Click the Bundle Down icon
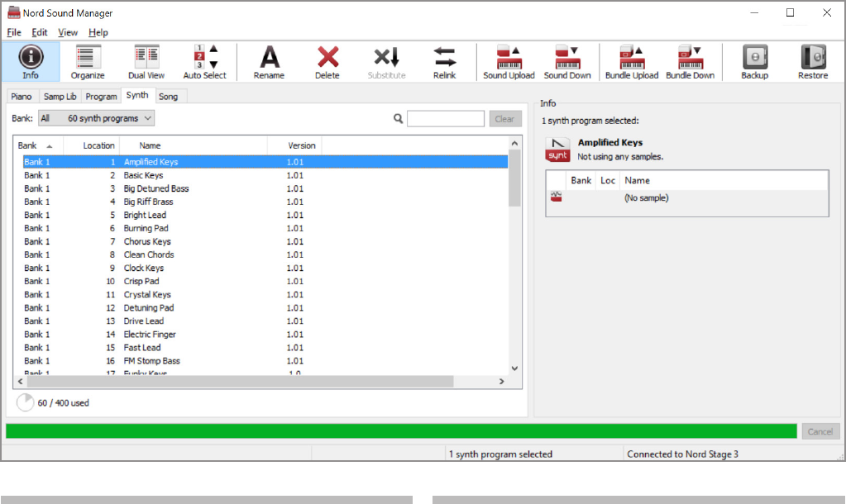The height and width of the screenshot is (504, 846). (690, 62)
